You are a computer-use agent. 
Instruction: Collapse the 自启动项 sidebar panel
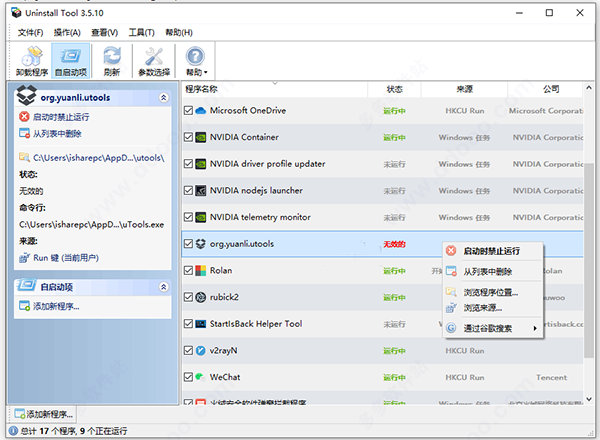tap(163, 287)
